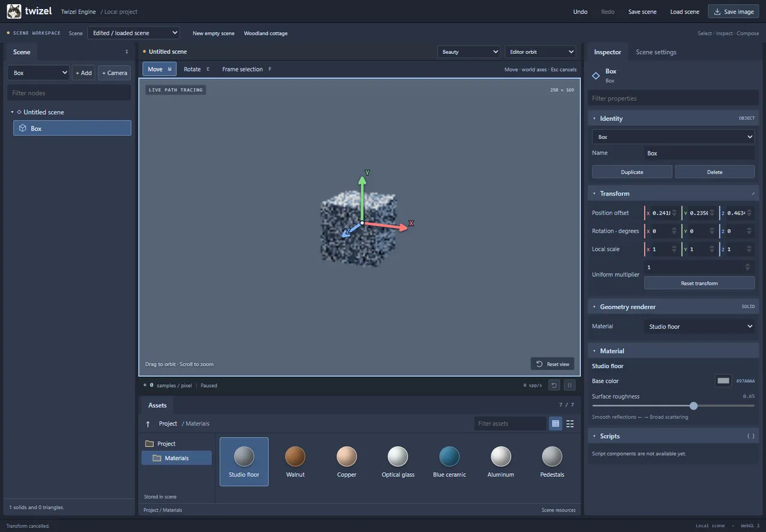Click the Save image button

(733, 11)
